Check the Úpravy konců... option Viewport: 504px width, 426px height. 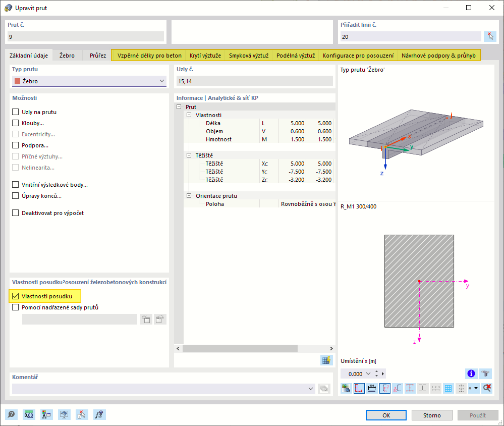coord(16,195)
